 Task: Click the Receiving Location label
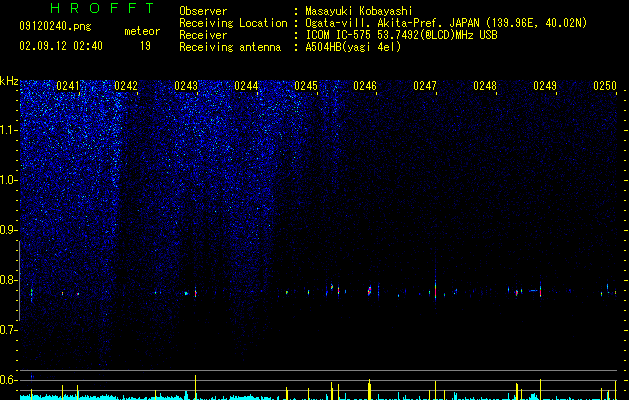[x=233, y=23]
